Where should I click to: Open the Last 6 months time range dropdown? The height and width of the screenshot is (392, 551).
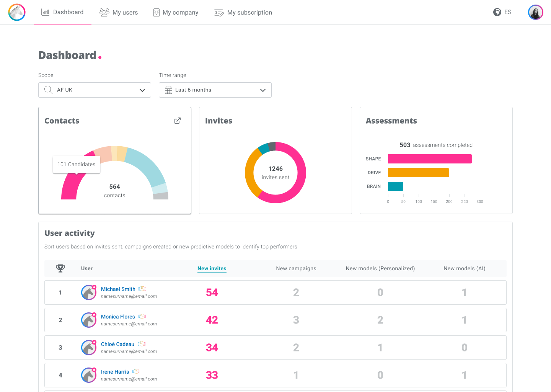click(215, 90)
